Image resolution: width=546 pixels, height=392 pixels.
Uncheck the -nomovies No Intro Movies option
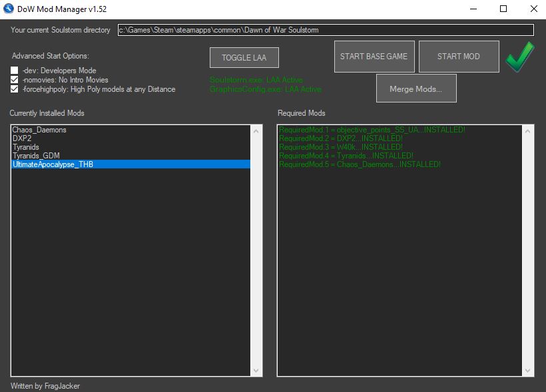(x=15, y=80)
